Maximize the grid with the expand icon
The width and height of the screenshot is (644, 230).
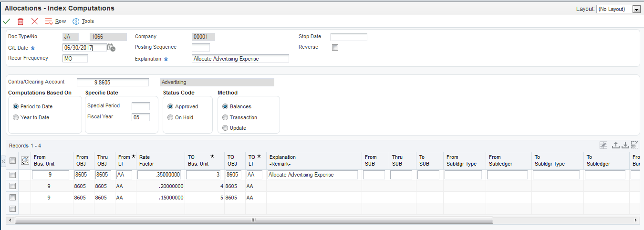pyautogui.click(x=634, y=145)
